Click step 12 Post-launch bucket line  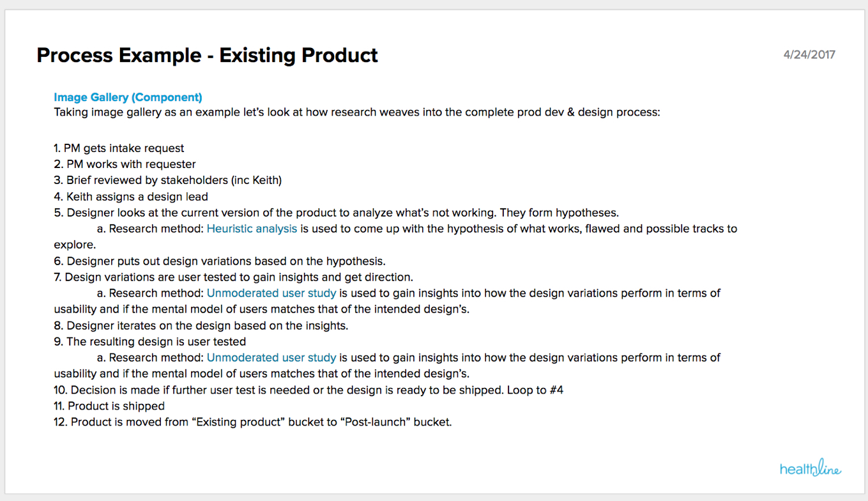[253, 422]
